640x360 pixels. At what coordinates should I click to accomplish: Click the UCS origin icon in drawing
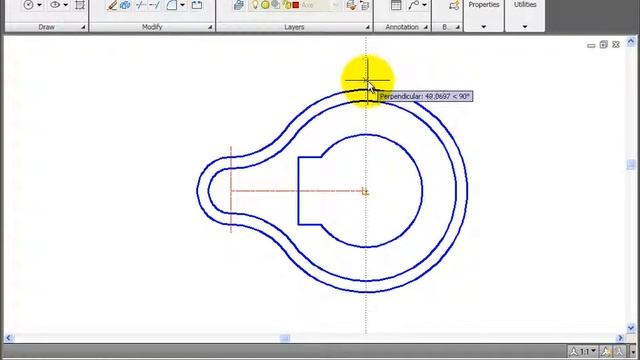(x=365, y=192)
